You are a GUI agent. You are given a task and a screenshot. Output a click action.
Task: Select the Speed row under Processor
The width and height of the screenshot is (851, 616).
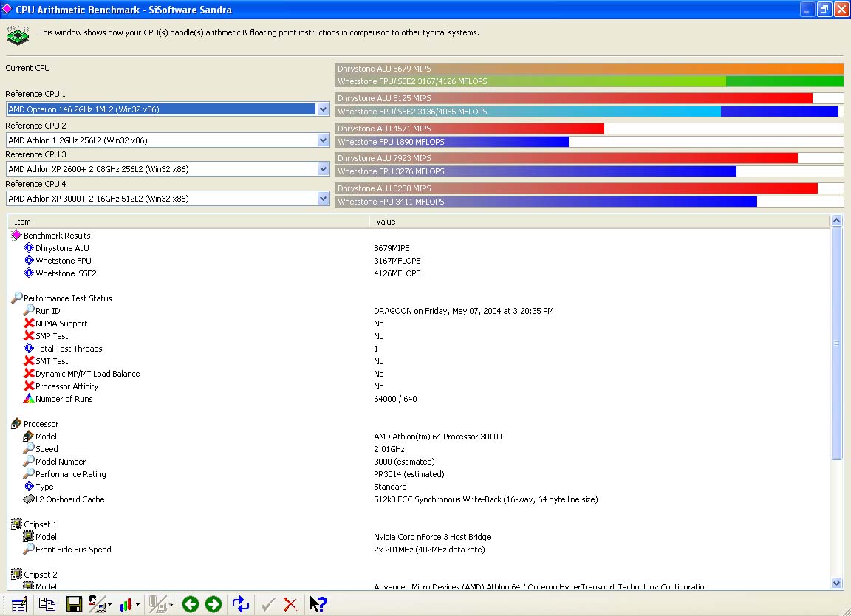[x=419, y=449]
